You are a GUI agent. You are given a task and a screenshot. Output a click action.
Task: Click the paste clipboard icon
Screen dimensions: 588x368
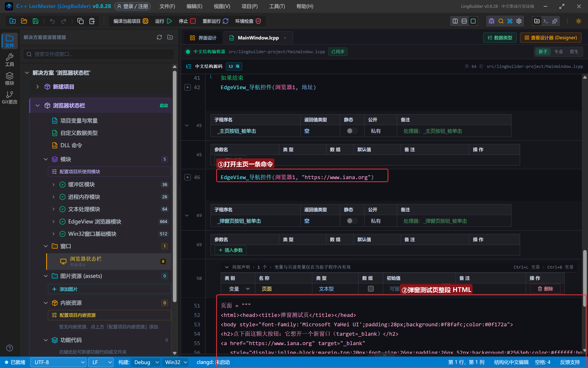pos(92,21)
